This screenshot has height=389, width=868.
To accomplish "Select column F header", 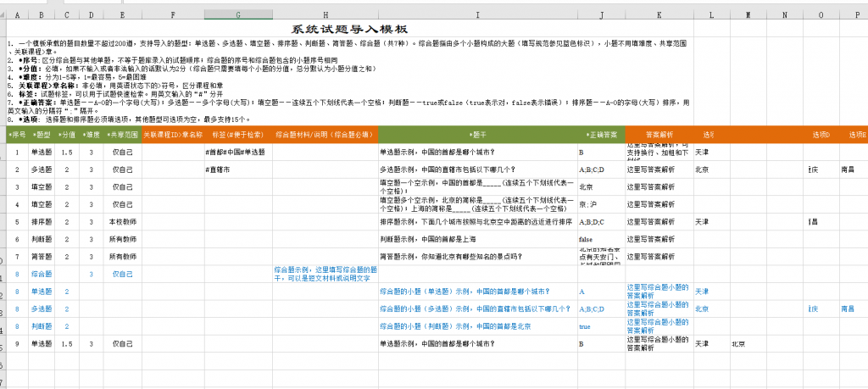I will (173, 15).
